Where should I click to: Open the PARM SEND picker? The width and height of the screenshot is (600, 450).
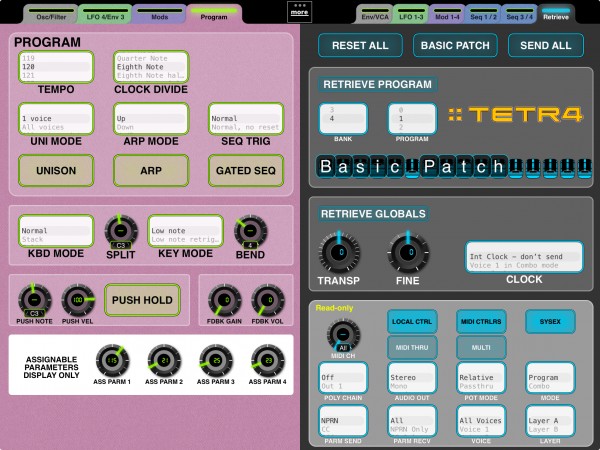[x=343, y=421]
